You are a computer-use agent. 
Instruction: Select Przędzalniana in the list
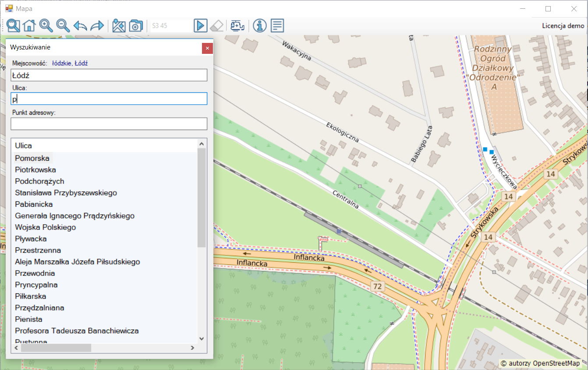coord(39,308)
